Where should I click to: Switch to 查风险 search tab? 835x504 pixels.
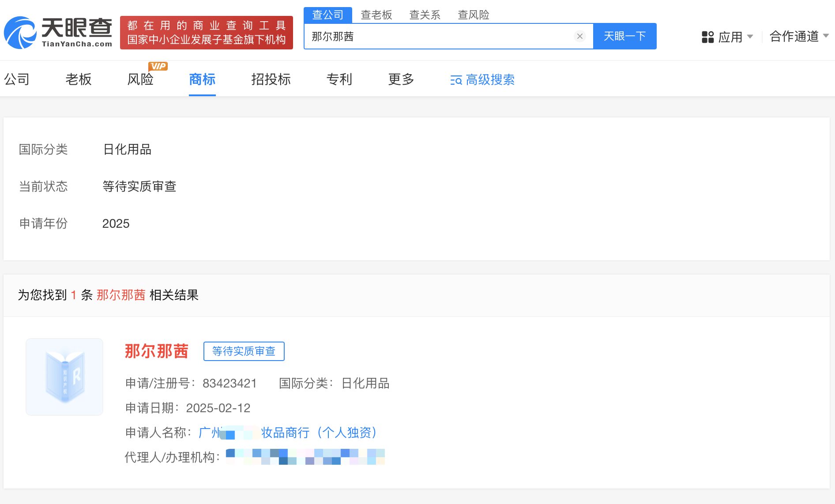pyautogui.click(x=473, y=15)
